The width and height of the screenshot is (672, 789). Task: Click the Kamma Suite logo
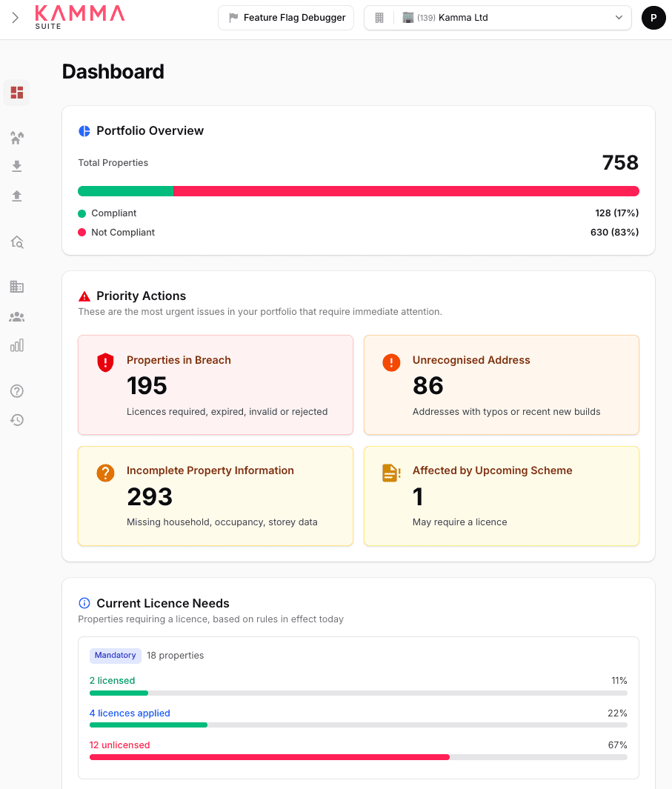click(79, 18)
